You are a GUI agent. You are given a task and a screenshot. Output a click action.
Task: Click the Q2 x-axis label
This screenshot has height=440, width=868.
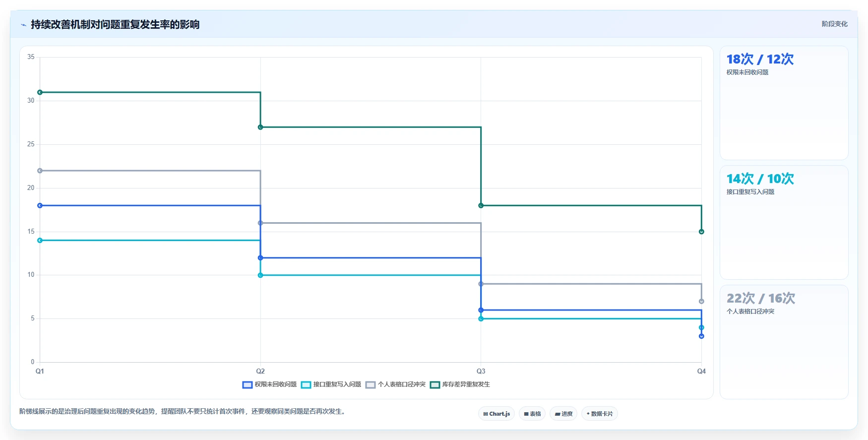pos(260,372)
